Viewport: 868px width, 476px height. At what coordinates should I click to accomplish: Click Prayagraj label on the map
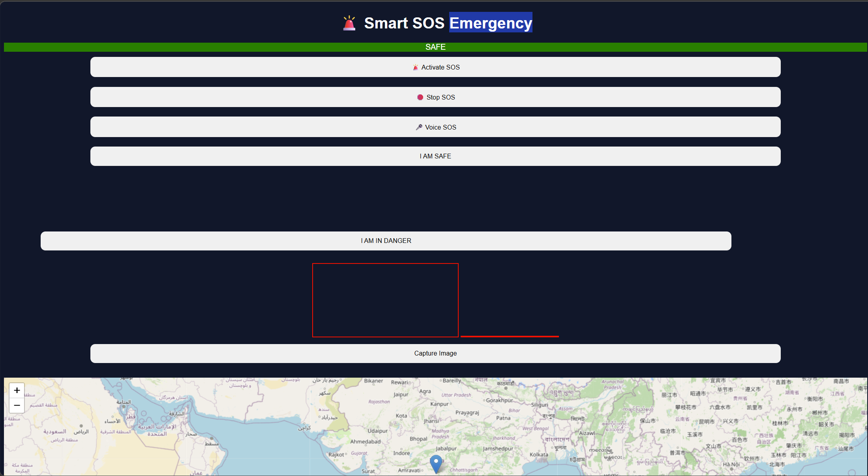click(x=467, y=412)
